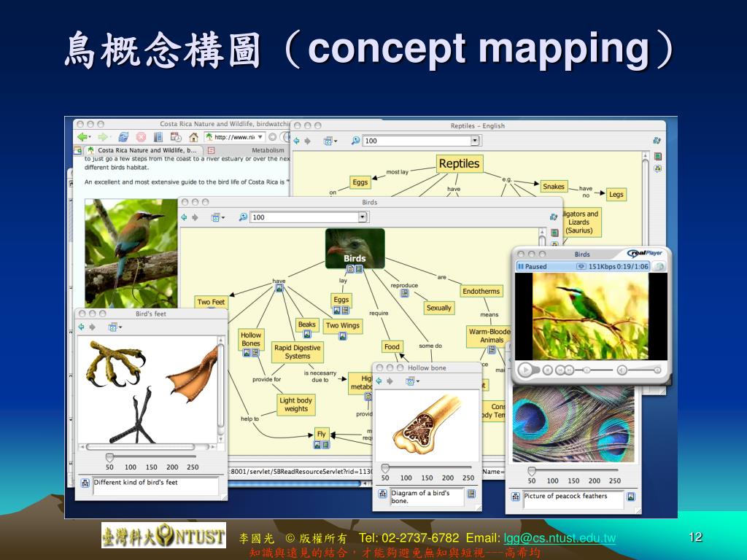Stop the RealPlayer video
Image resolution: width=747 pixels, height=560 pixels.
click(547, 370)
